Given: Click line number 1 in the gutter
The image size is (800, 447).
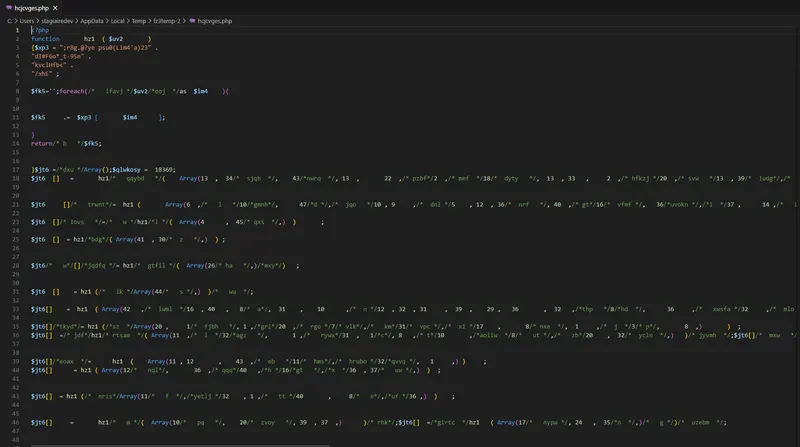Looking at the screenshot, I should pyautogui.click(x=17, y=30).
